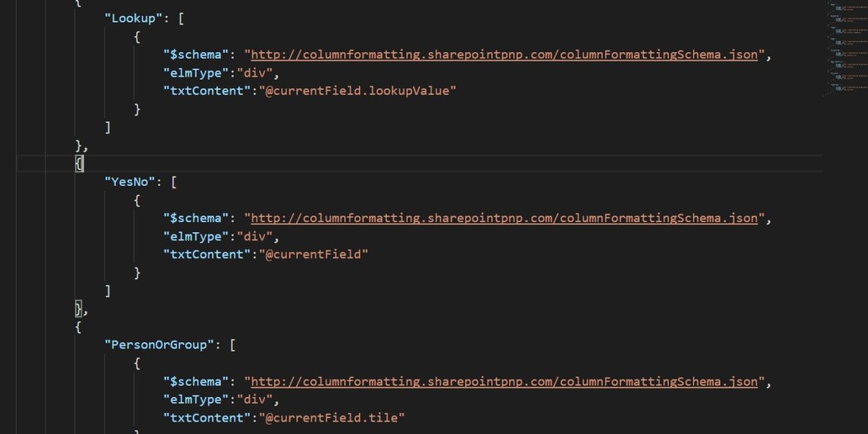Click "$schema" key in the PersonOrGroup block
Viewport: 868px width, 434px height.
195,382
